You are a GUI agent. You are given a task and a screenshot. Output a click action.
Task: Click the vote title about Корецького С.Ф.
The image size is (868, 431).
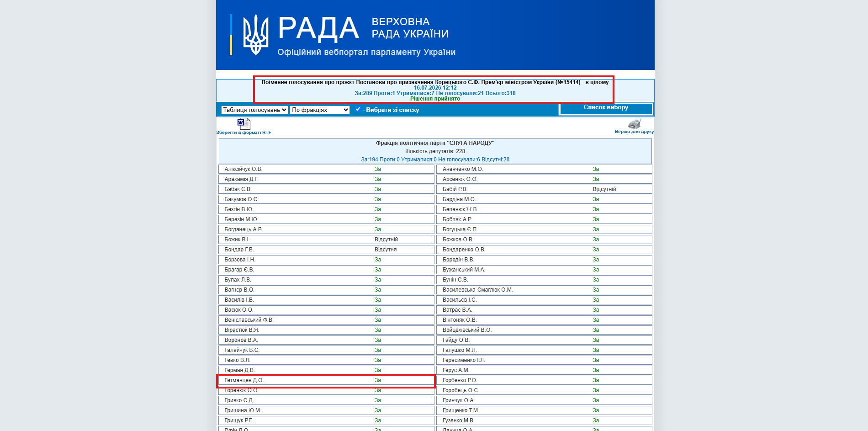(435, 82)
